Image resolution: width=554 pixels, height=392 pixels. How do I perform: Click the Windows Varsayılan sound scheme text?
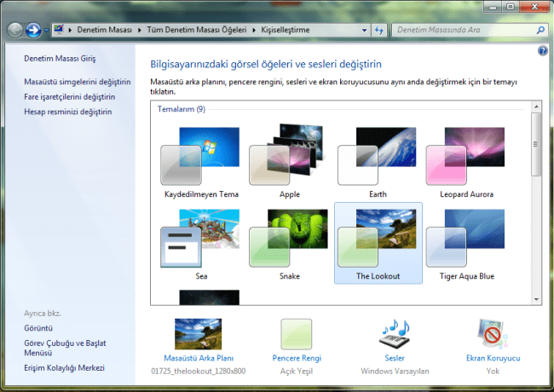click(x=395, y=372)
